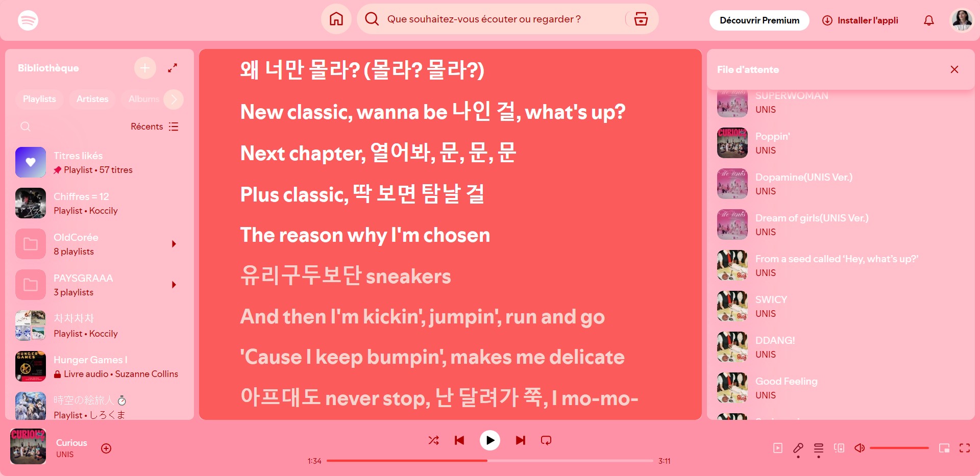Toggle the lyrics microphone icon
This screenshot has width=980, height=476.
coord(798,448)
